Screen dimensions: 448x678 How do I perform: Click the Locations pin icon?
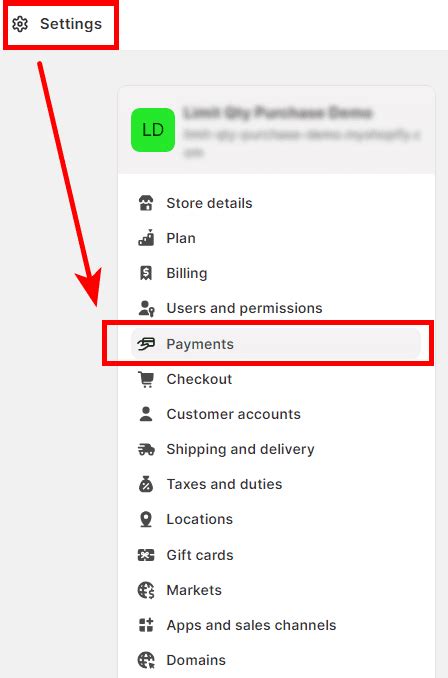pos(146,519)
